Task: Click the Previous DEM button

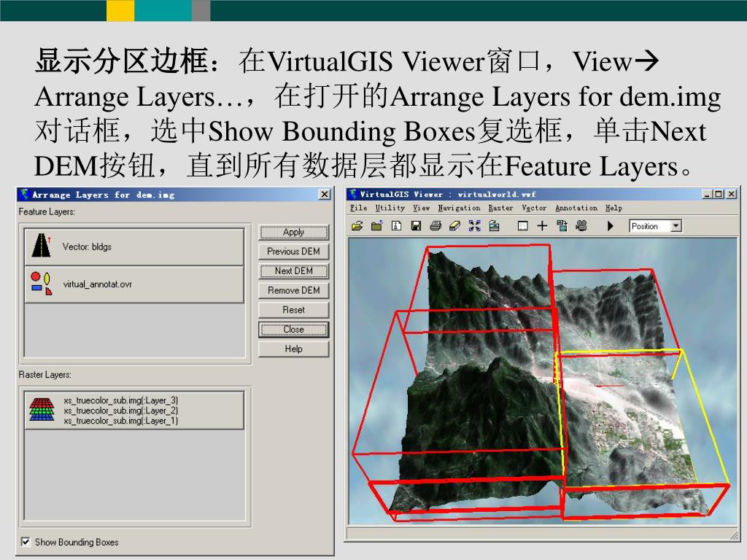Action: tap(293, 252)
